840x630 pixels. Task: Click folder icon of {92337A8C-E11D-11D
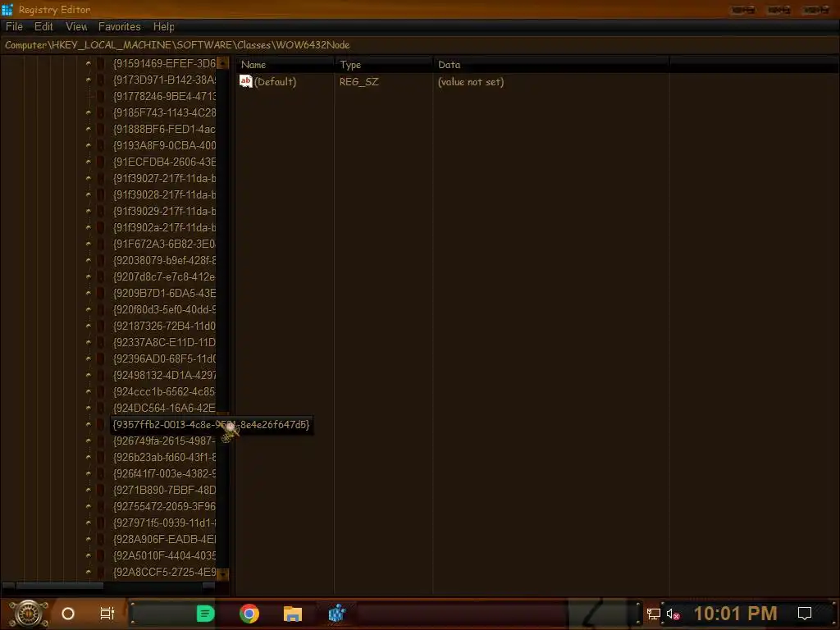tap(101, 342)
